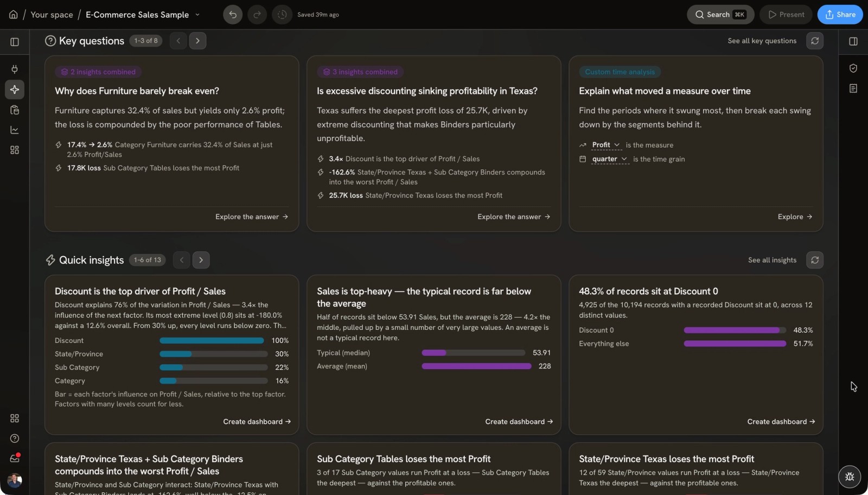Click the Present button
Image resolution: width=868 pixels, height=495 pixels.
[786, 15]
